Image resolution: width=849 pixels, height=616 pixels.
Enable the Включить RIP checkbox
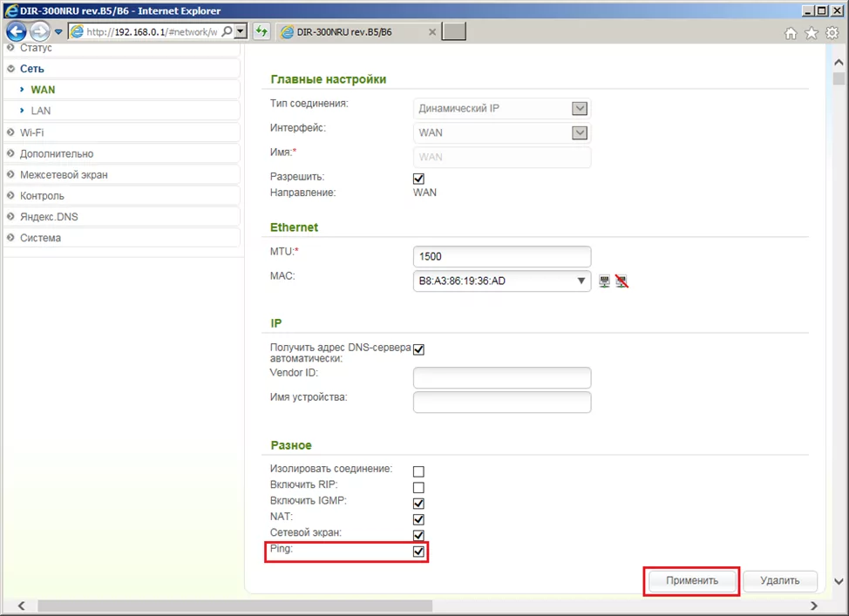click(x=418, y=487)
